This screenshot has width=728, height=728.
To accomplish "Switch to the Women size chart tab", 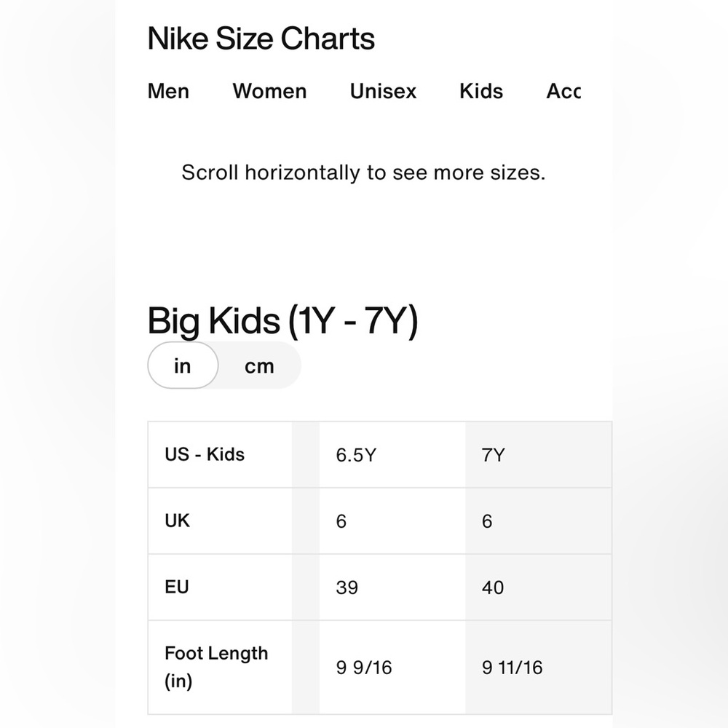I will [269, 91].
